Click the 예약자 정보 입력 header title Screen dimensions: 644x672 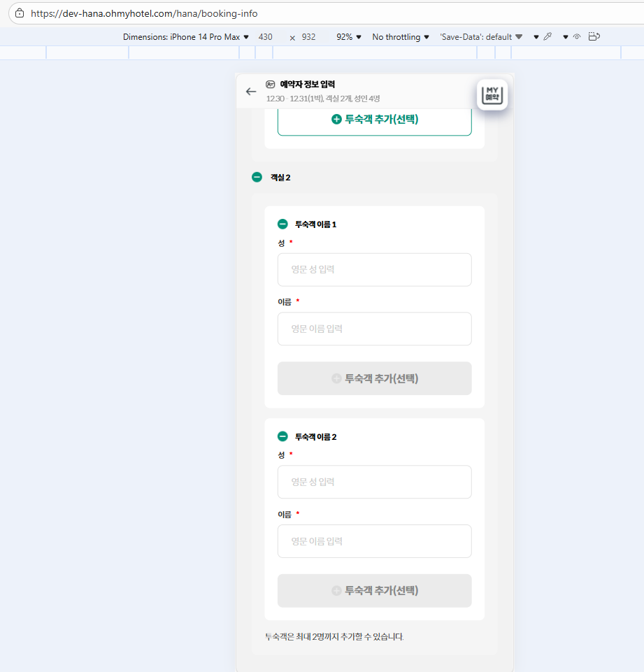pos(307,85)
